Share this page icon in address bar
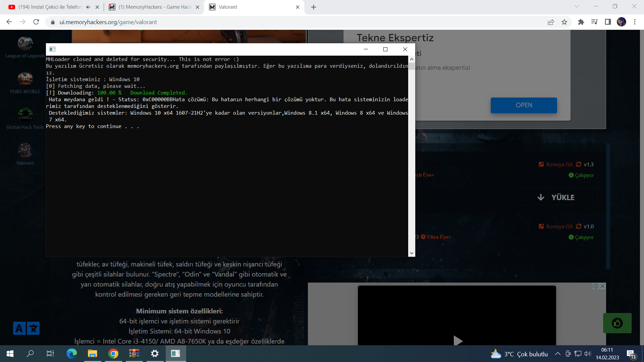Viewport: 644px width, 362px height. [x=551, y=22]
